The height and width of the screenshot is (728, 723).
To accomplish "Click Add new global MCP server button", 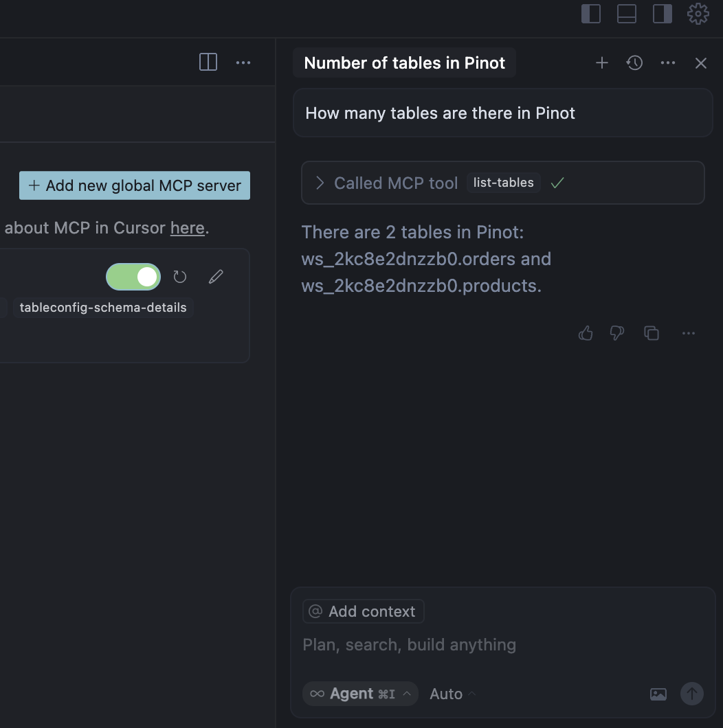I will pyautogui.click(x=135, y=185).
